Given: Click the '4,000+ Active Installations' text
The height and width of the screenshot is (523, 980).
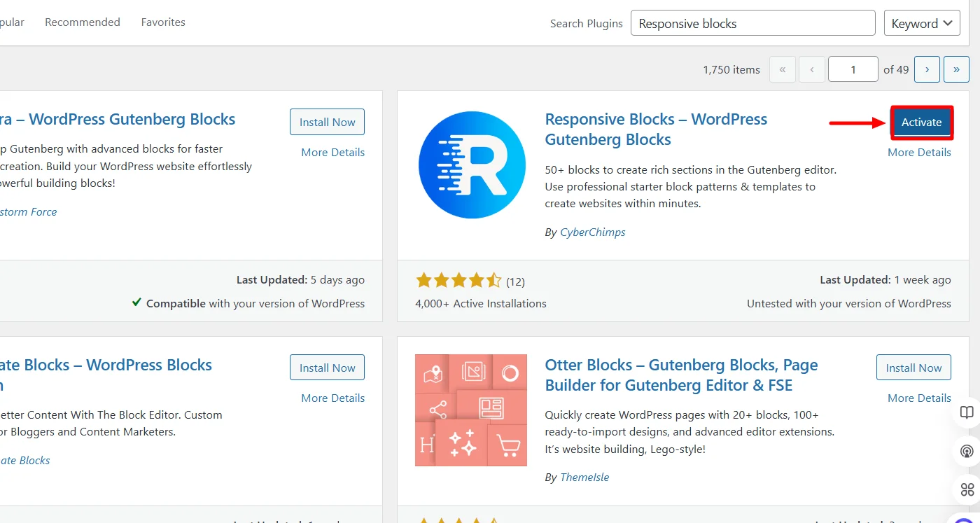Looking at the screenshot, I should click(x=481, y=304).
